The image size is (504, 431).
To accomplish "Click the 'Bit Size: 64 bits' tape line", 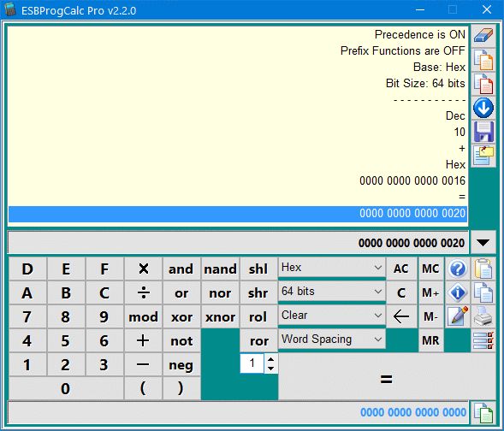I will (425, 83).
